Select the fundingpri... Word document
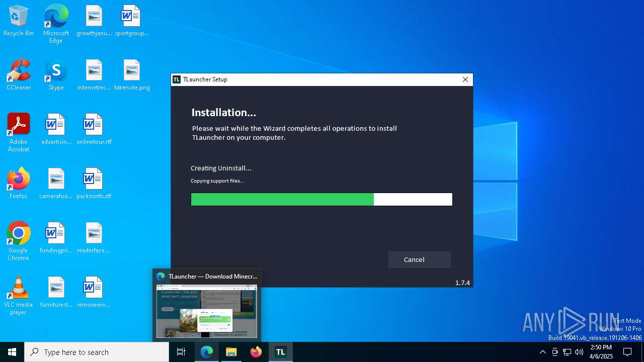This screenshot has width=644, height=362. [x=56, y=238]
